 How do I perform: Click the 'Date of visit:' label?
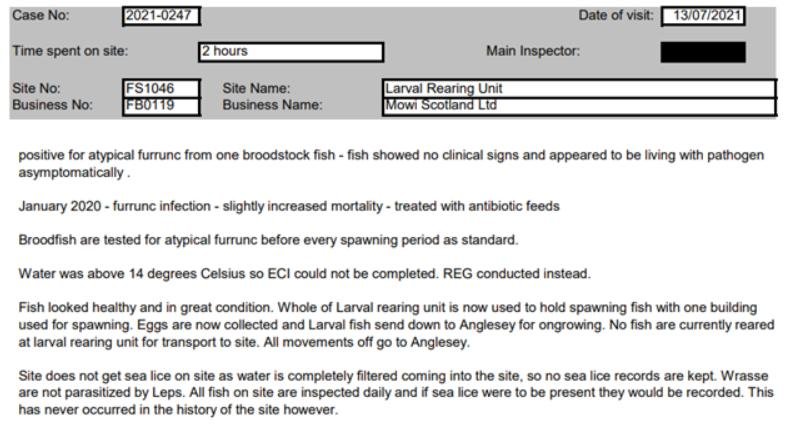click(616, 16)
